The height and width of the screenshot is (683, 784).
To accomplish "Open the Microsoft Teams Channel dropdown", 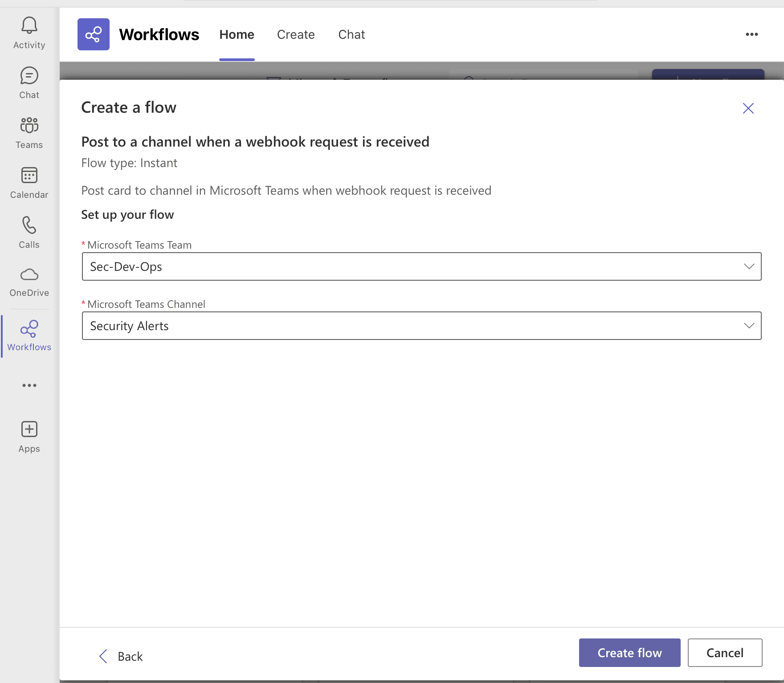I will click(x=748, y=326).
